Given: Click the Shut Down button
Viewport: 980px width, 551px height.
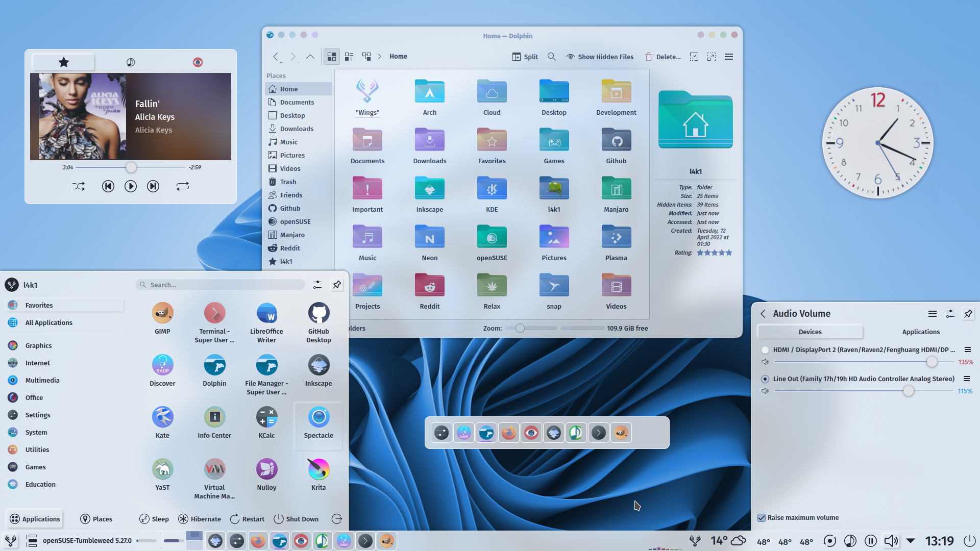Looking at the screenshot, I should pyautogui.click(x=296, y=519).
